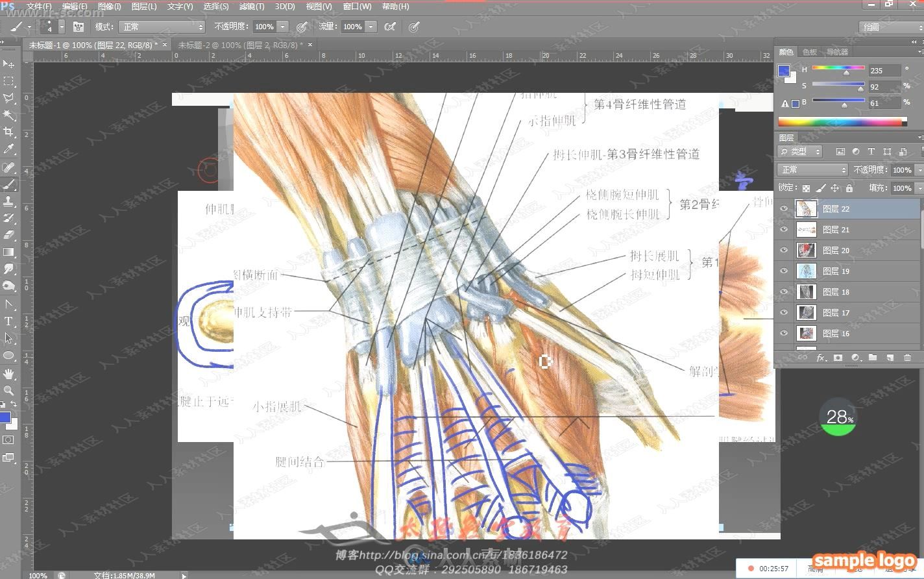Screen dimensions: 924x579
Task: Hide 图层 20 using eye icon
Action: coord(784,251)
